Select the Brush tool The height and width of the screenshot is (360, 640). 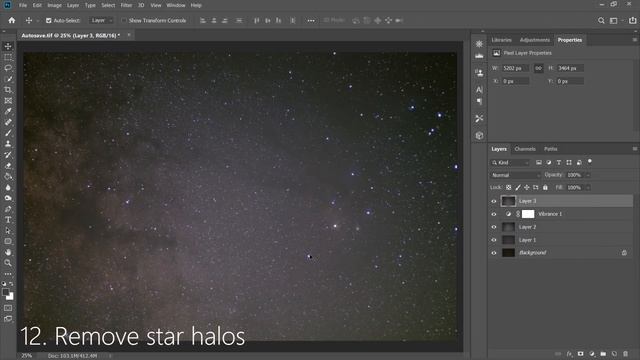(x=8, y=133)
